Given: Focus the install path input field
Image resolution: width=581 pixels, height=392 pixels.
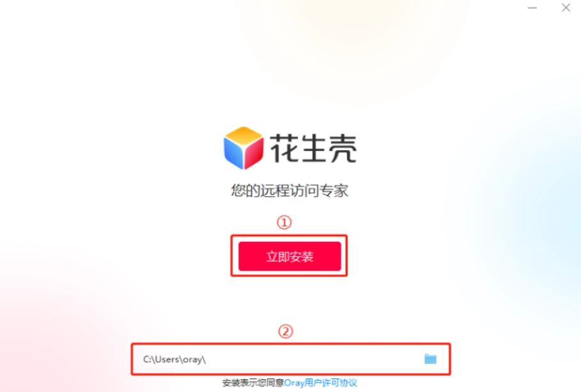Looking at the screenshot, I should pyautogui.click(x=291, y=359).
